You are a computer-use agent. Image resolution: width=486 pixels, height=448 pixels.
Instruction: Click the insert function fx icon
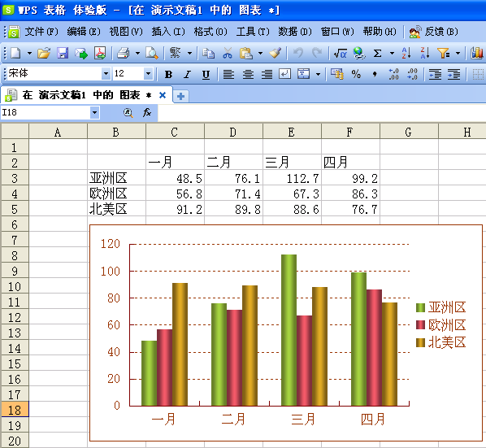coord(146,112)
